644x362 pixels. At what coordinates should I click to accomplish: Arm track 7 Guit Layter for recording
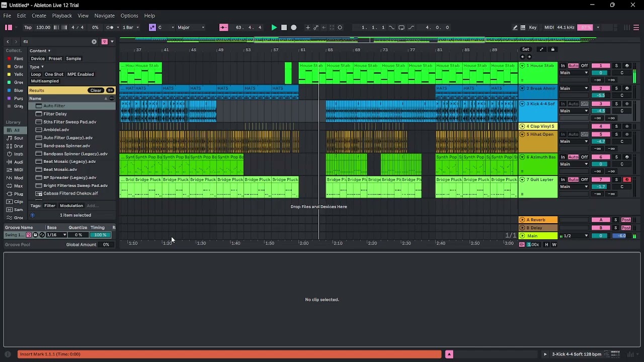tap(627, 179)
